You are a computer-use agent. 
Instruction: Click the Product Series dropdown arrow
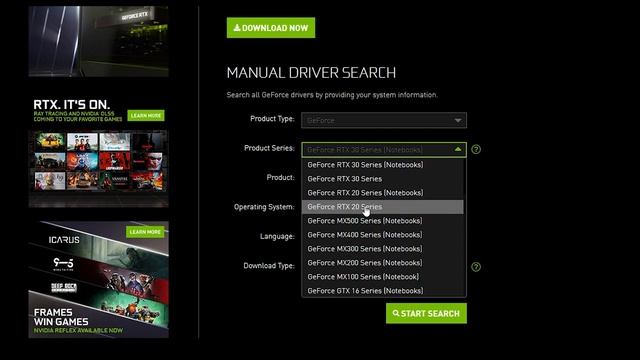[458, 149]
